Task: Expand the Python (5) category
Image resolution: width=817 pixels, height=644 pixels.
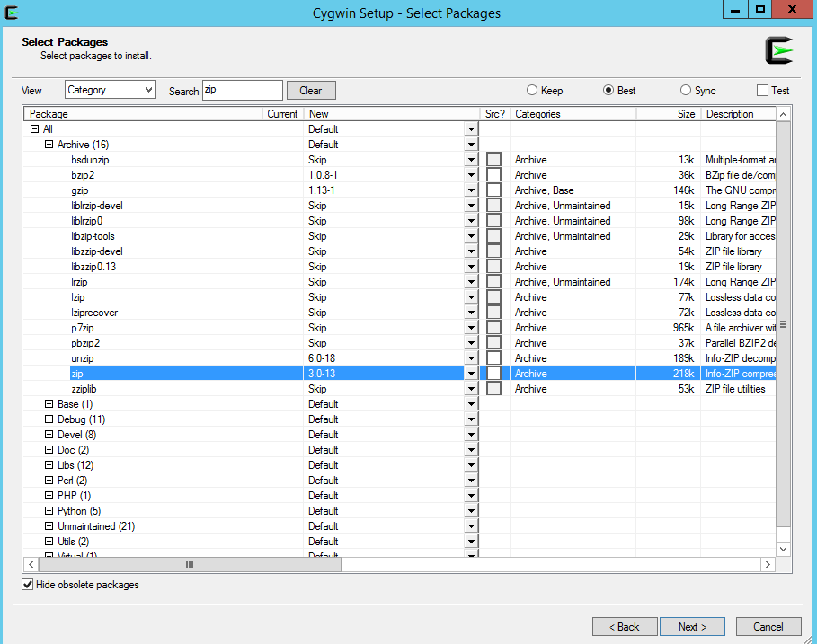Action: click(x=49, y=510)
